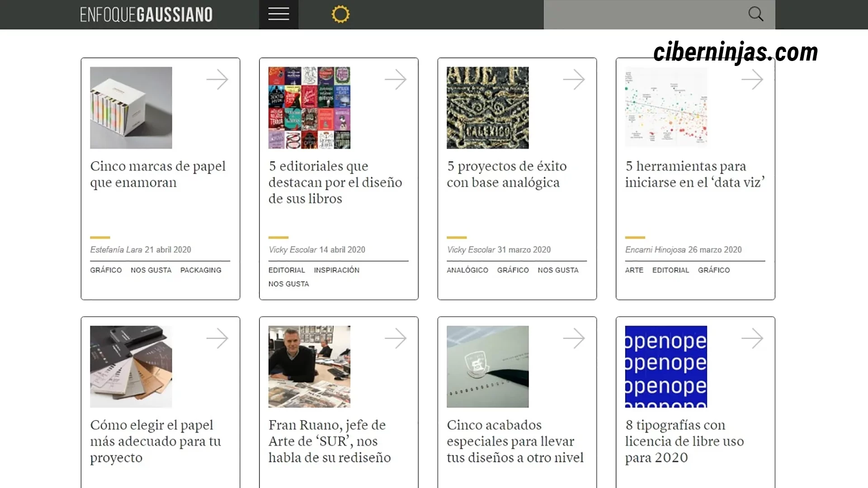Open '5 herramientas para iniciarse en data viz'
The image size is (868, 488).
point(695,174)
